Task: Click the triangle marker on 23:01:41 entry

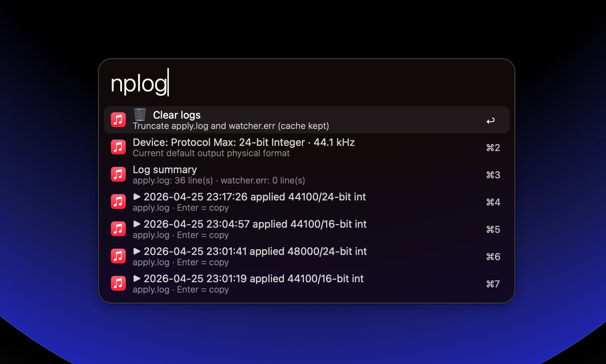Action: 137,251
